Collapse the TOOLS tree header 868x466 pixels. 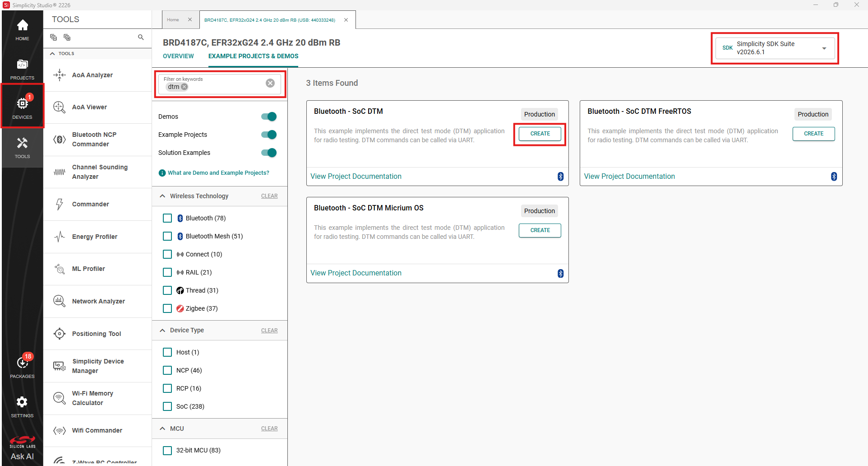coord(53,54)
